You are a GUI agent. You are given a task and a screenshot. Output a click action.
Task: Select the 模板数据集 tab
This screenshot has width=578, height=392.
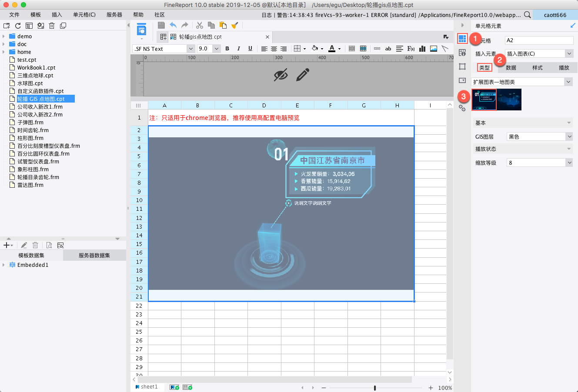tap(31, 256)
